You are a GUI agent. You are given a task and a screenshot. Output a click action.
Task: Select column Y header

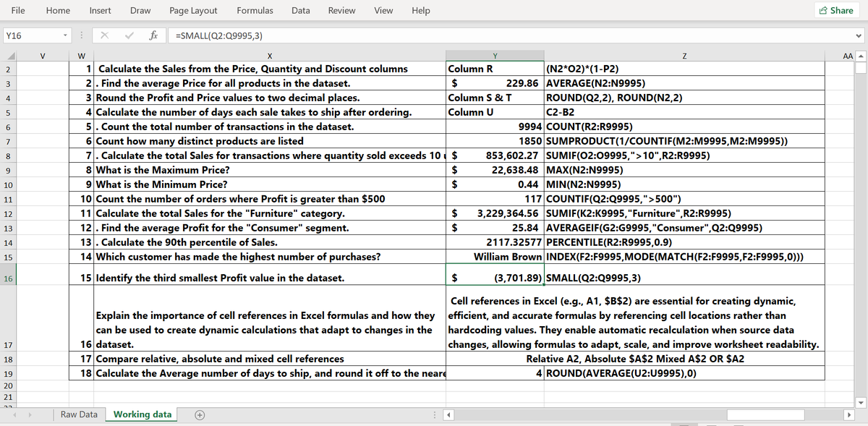click(495, 56)
